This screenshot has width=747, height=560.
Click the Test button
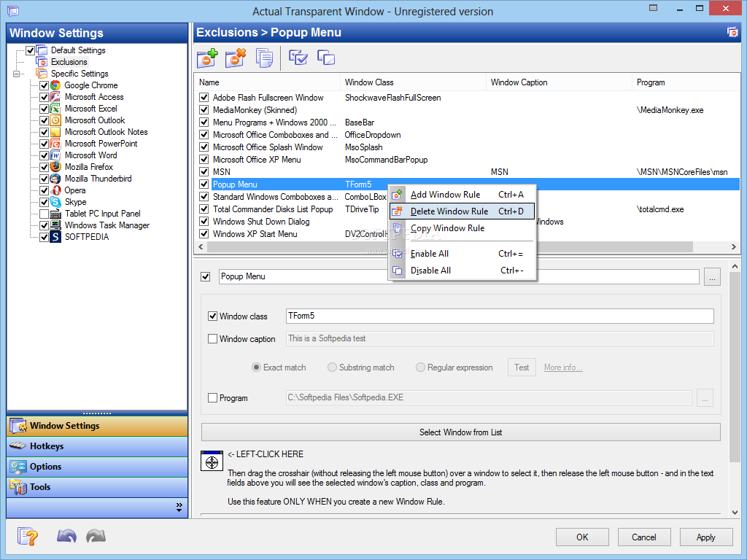(x=522, y=367)
